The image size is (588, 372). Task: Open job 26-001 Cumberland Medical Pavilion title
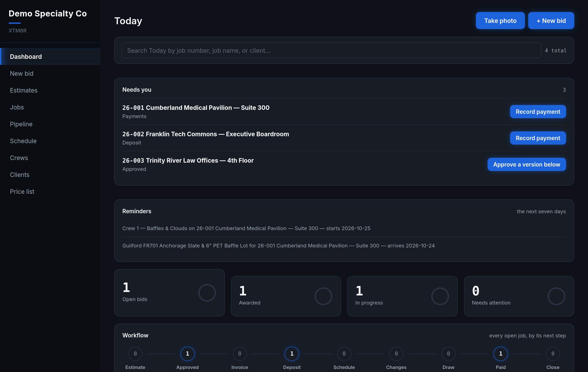(196, 107)
